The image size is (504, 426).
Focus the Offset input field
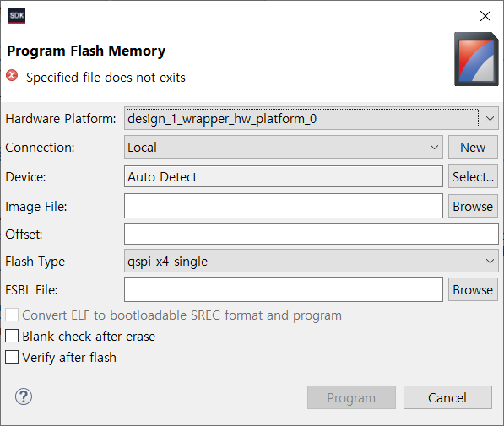[312, 234]
